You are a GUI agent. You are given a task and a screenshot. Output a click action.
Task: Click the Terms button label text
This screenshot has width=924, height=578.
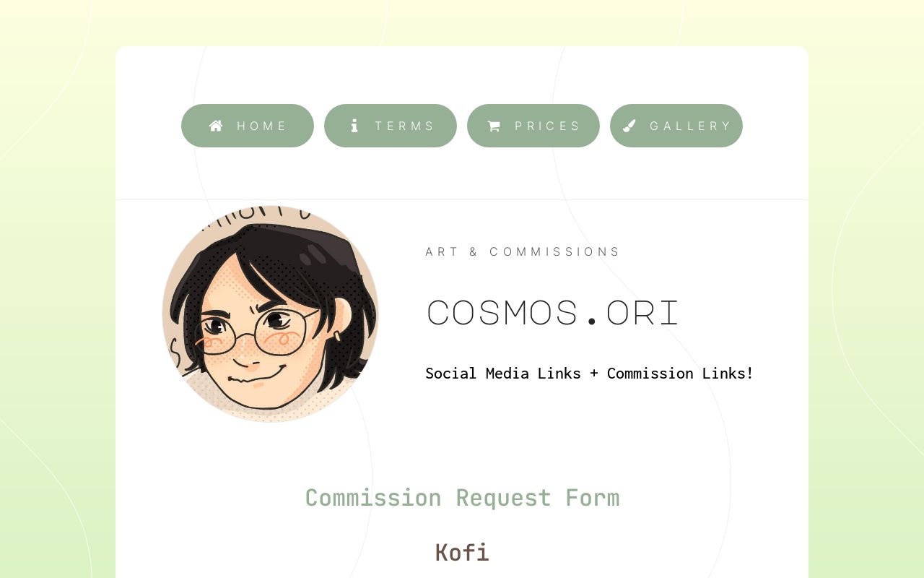406,126
